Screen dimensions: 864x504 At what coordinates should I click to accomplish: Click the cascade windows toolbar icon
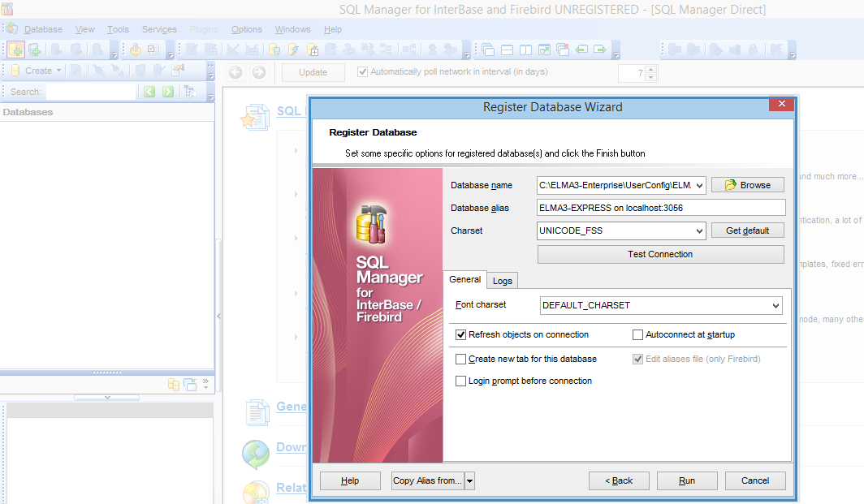(x=488, y=50)
